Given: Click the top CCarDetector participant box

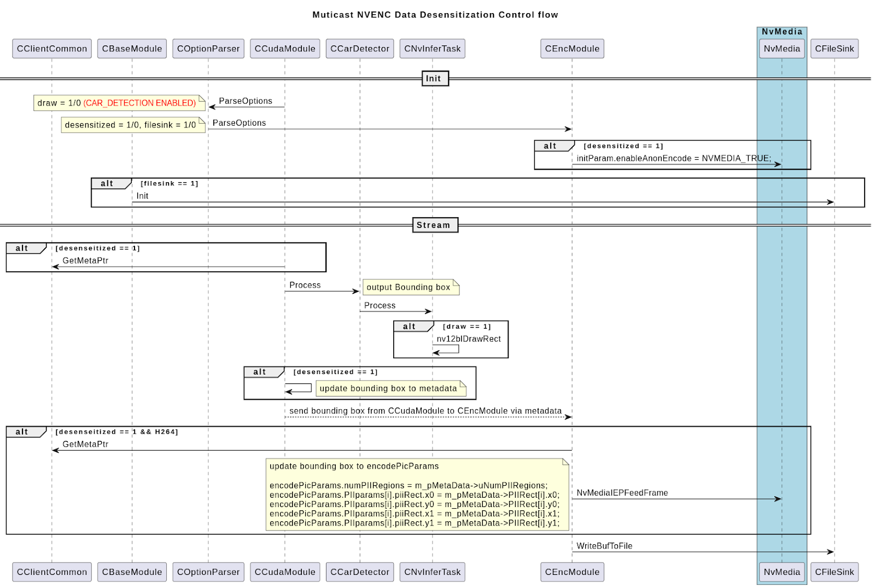Looking at the screenshot, I should (x=360, y=49).
